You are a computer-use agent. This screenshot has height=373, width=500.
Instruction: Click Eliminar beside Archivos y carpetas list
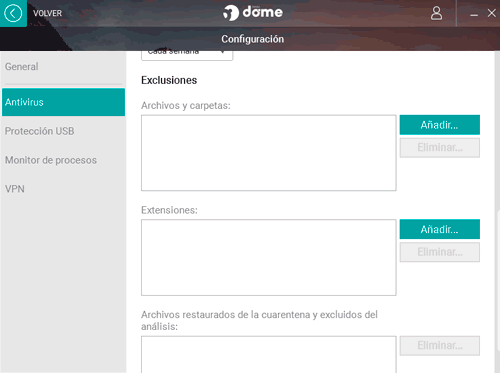tap(440, 148)
